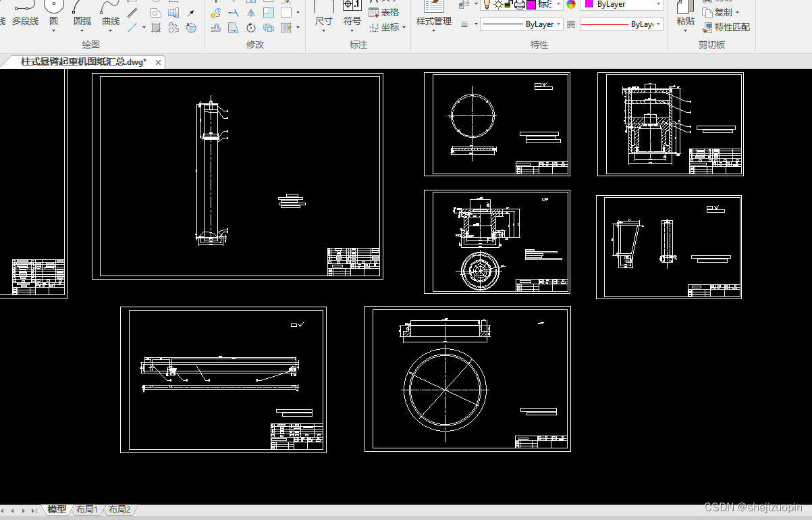Toggle the layer print icon
The height and width of the screenshot is (520, 812).
tap(520, 5)
